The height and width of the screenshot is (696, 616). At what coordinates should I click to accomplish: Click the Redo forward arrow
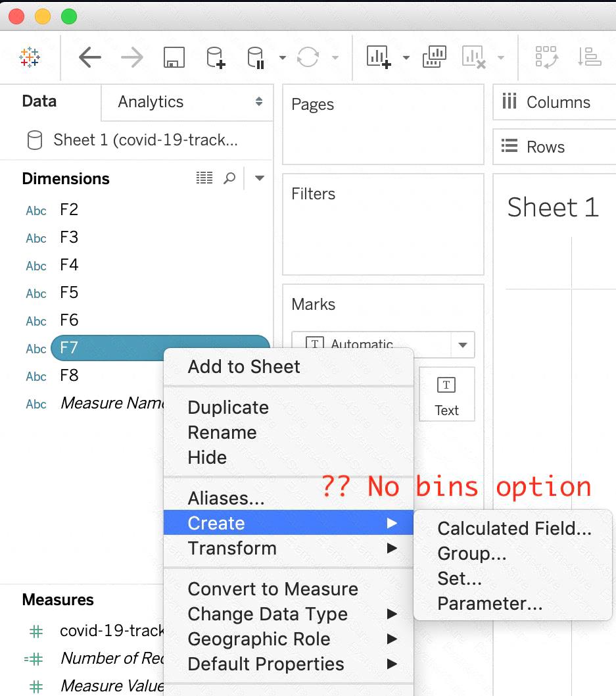131,57
